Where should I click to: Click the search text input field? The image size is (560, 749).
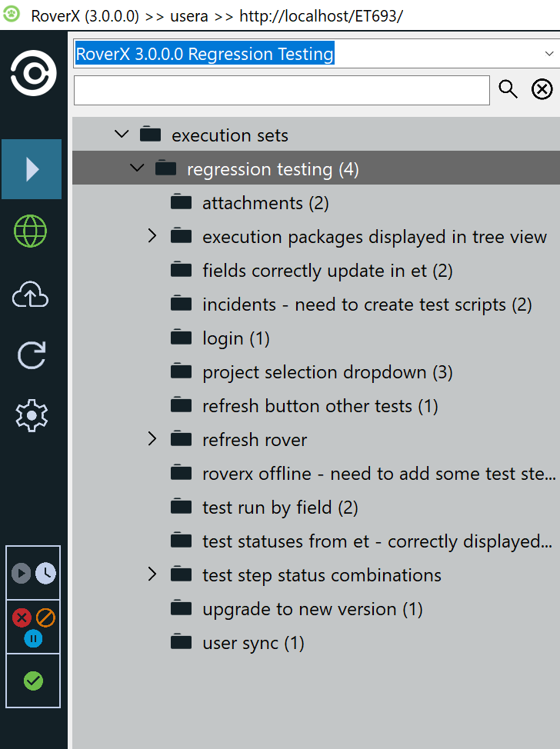click(x=282, y=90)
